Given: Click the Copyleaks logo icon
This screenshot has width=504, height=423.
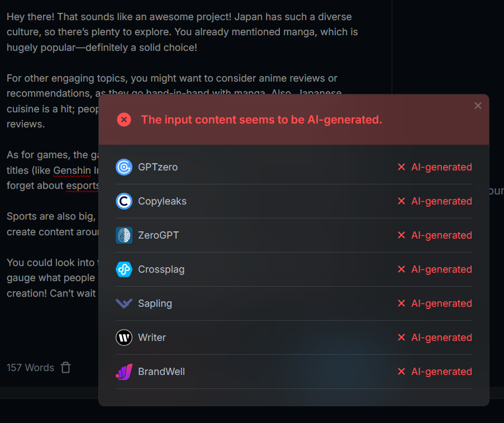Looking at the screenshot, I should 123,201.
